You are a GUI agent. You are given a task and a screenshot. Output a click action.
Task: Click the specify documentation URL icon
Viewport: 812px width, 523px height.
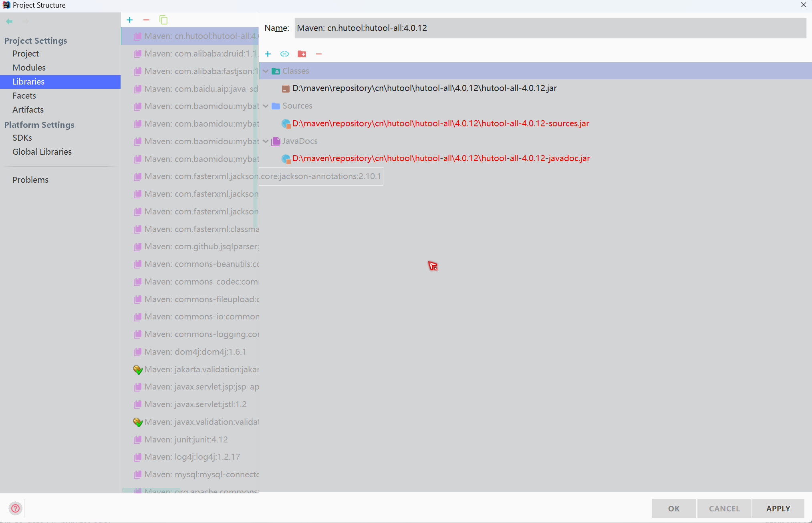pos(284,54)
